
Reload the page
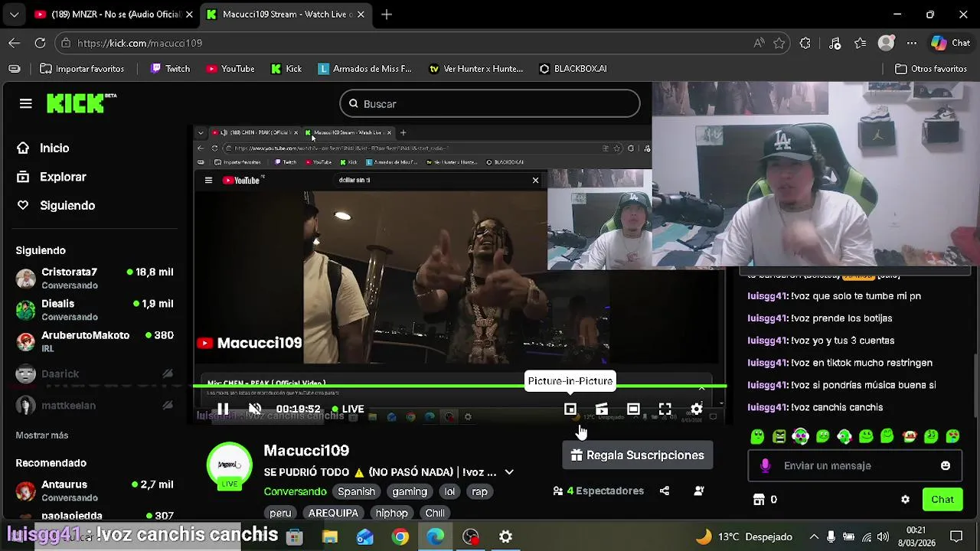40,44
